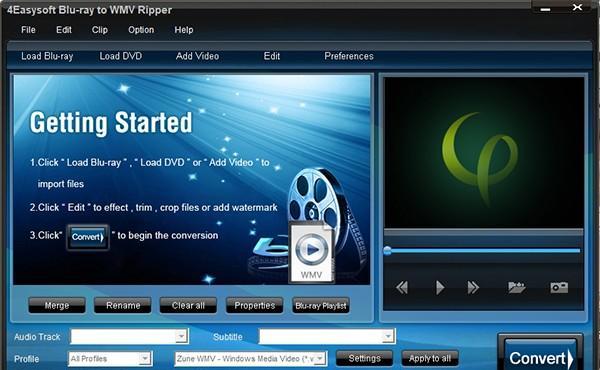Open Preferences from the toolbar
This screenshot has width=600, height=370.
click(x=349, y=56)
